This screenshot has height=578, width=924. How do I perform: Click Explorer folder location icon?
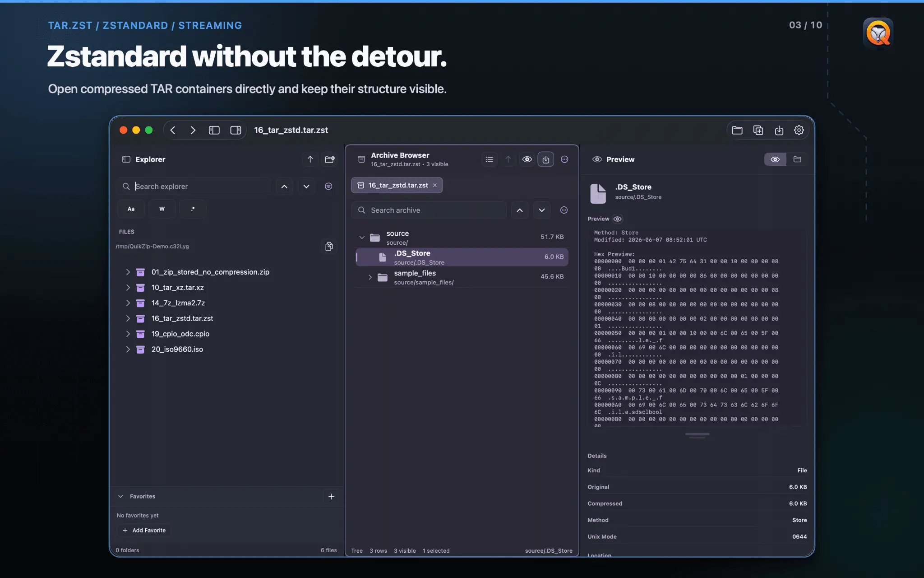330,159
